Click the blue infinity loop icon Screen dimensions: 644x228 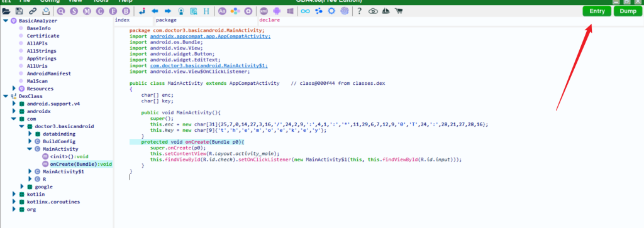(305, 11)
